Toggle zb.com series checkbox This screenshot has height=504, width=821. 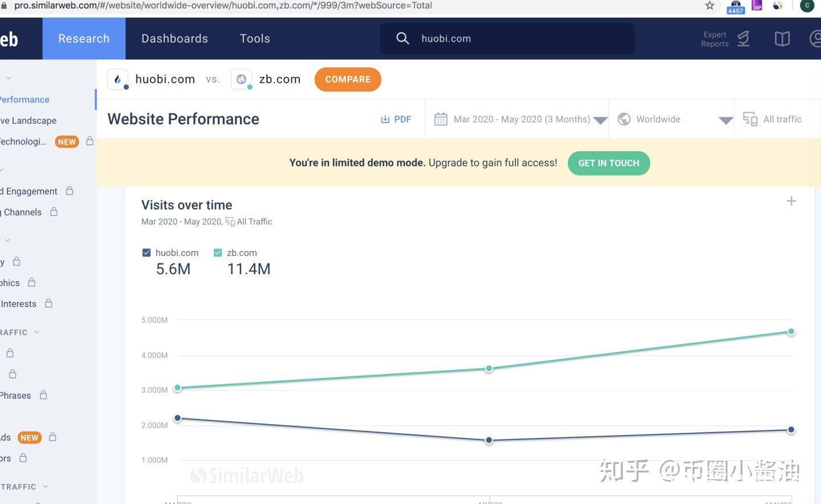218,253
